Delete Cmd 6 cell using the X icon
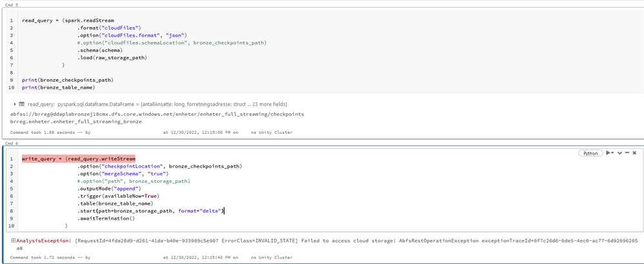This screenshot has width=644, height=264. (x=634, y=153)
